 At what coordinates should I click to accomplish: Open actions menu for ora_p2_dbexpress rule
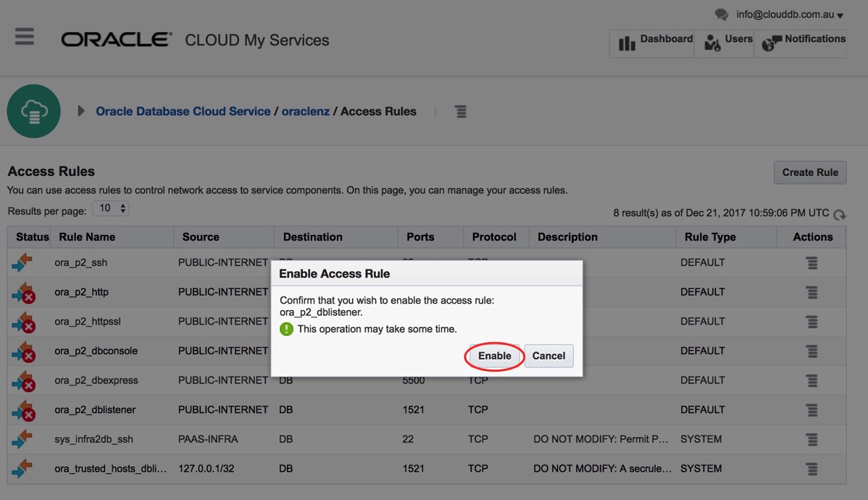tap(811, 380)
